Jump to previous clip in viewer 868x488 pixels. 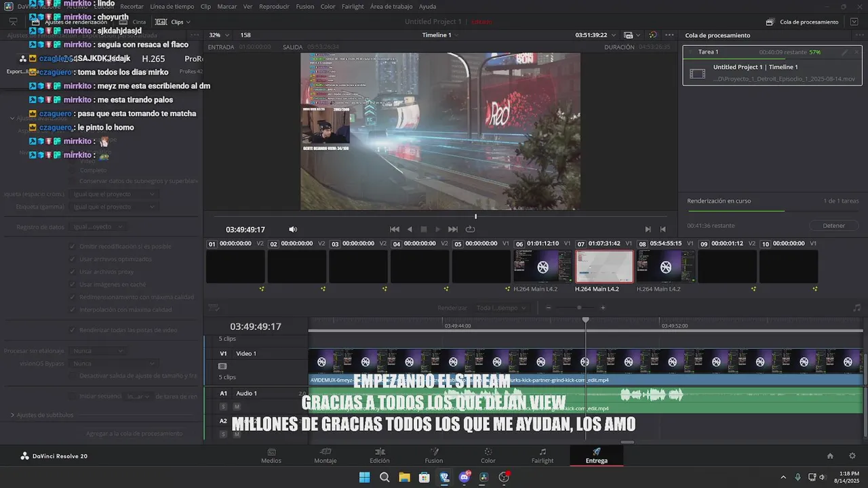pos(663,229)
